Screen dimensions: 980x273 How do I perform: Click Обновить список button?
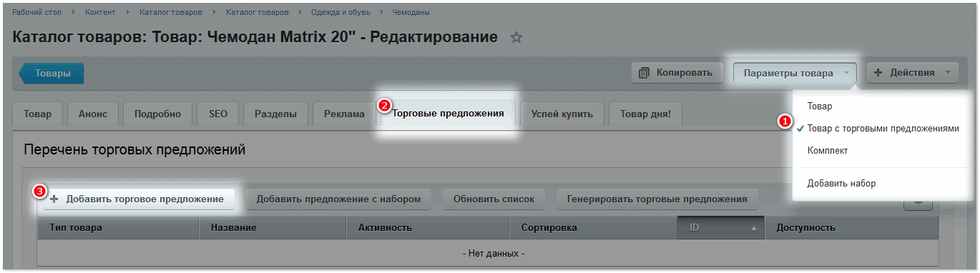(x=494, y=199)
